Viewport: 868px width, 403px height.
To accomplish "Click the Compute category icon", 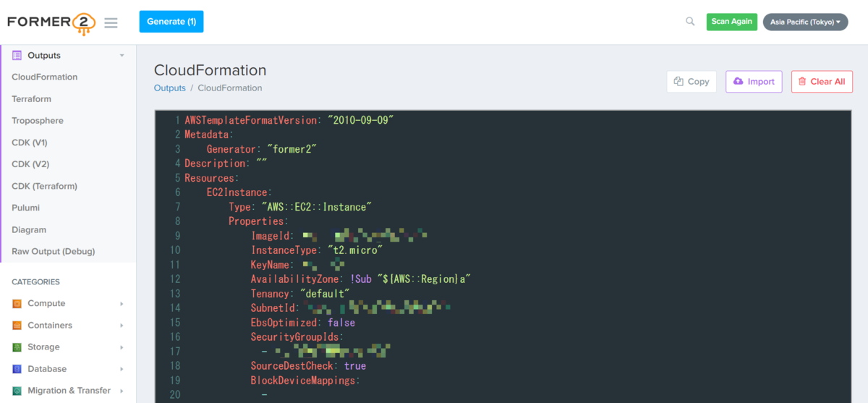I will [17, 304].
